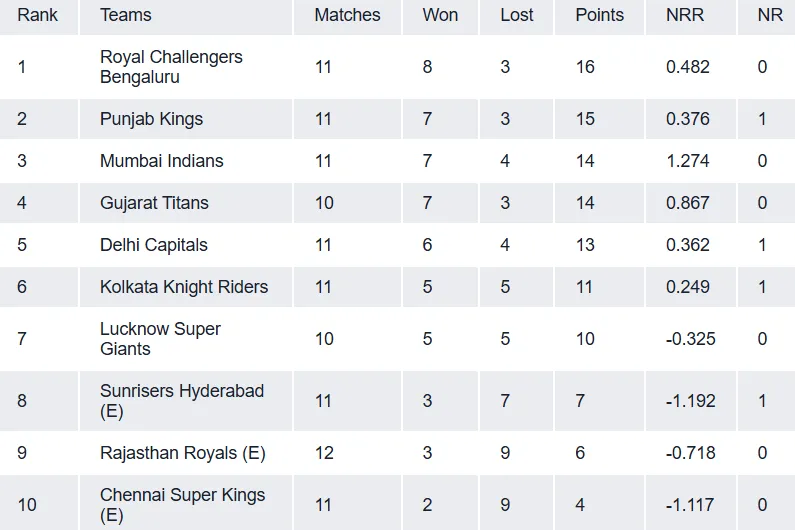This screenshot has width=795, height=530.
Task: Click the Rank column header
Action: tap(38, 15)
